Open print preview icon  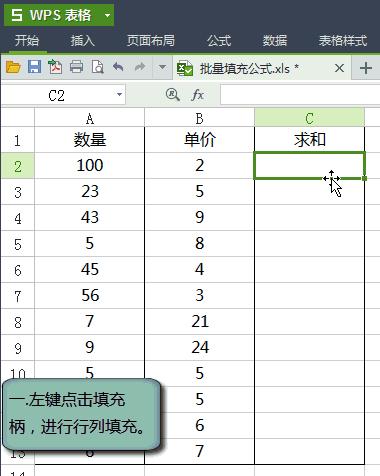pos(97,67)
